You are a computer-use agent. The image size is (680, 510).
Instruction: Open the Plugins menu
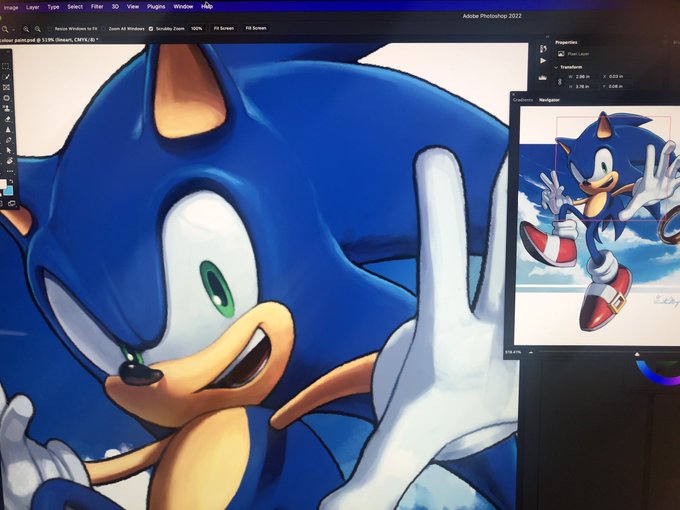(x=156, y=7)
